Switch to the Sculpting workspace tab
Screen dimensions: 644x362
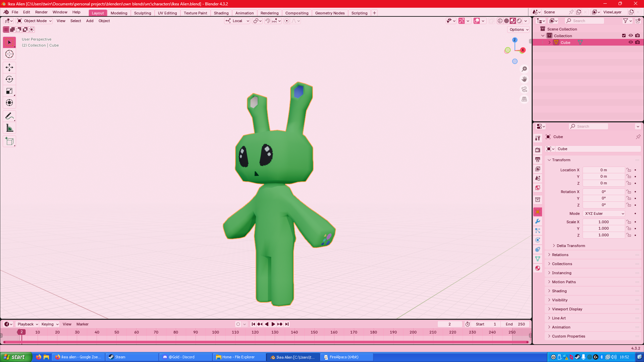pos(143,13)
